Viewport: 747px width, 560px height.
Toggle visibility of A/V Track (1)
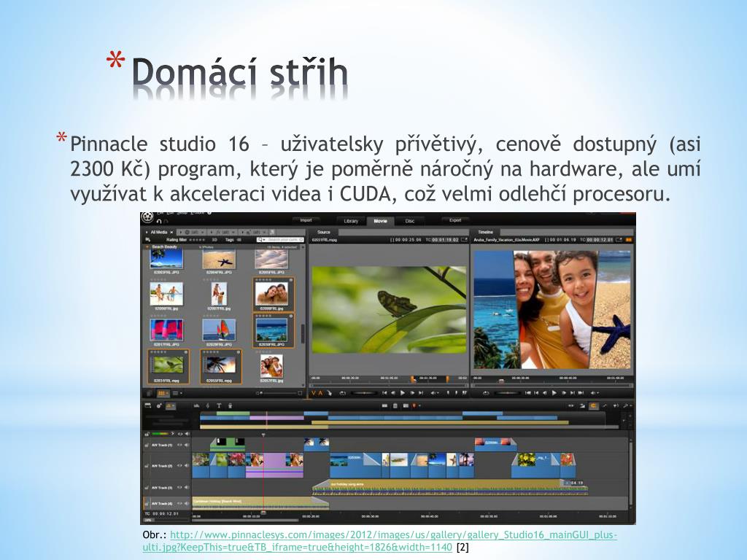click(x=179, y=446)
